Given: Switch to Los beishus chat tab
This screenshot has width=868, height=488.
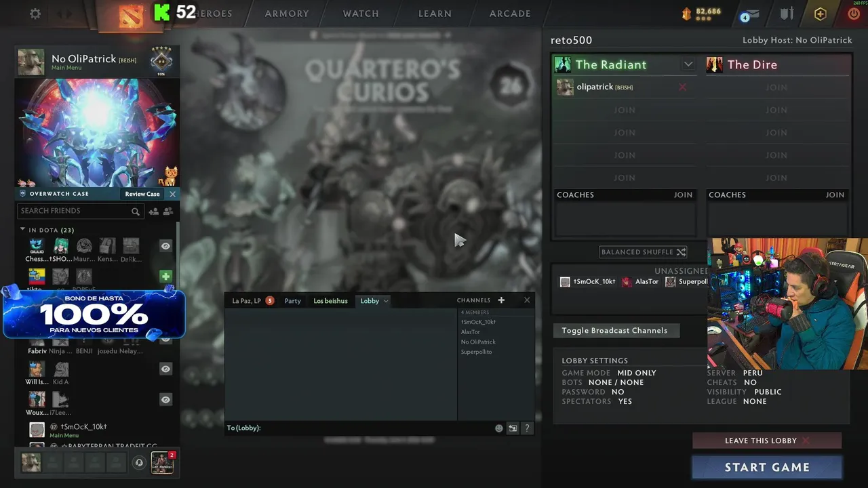Looking at the screenshot, I should point(330,301).
